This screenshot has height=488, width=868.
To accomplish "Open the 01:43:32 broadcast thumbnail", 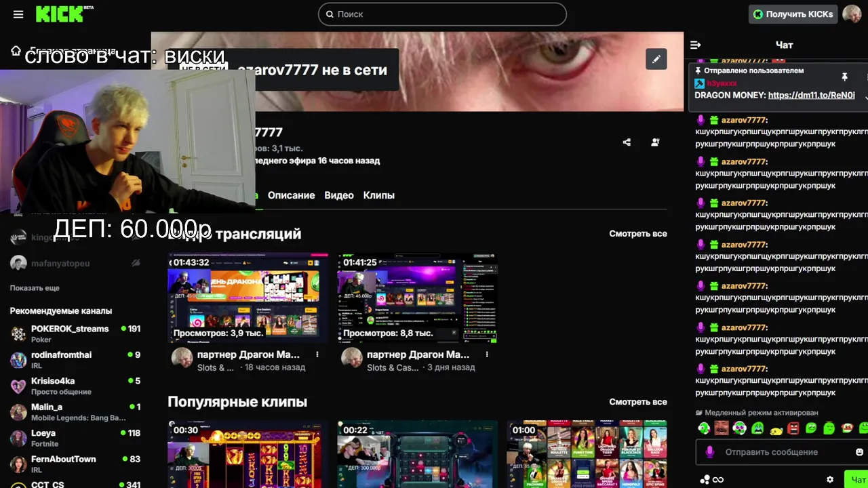I will (x=248, y=298).
